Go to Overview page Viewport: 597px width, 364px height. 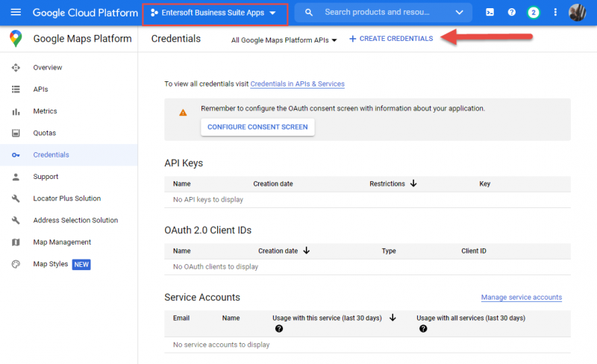click(x=48, y=67)
